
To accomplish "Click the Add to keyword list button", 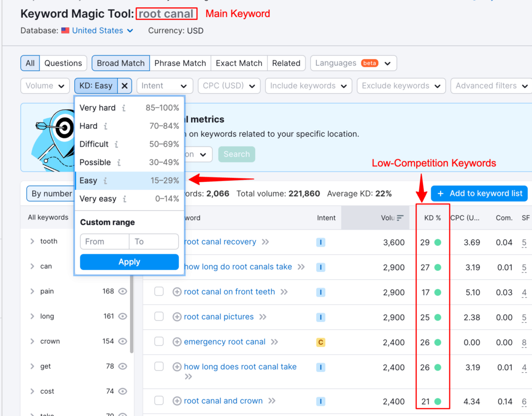I will [480, 193].
